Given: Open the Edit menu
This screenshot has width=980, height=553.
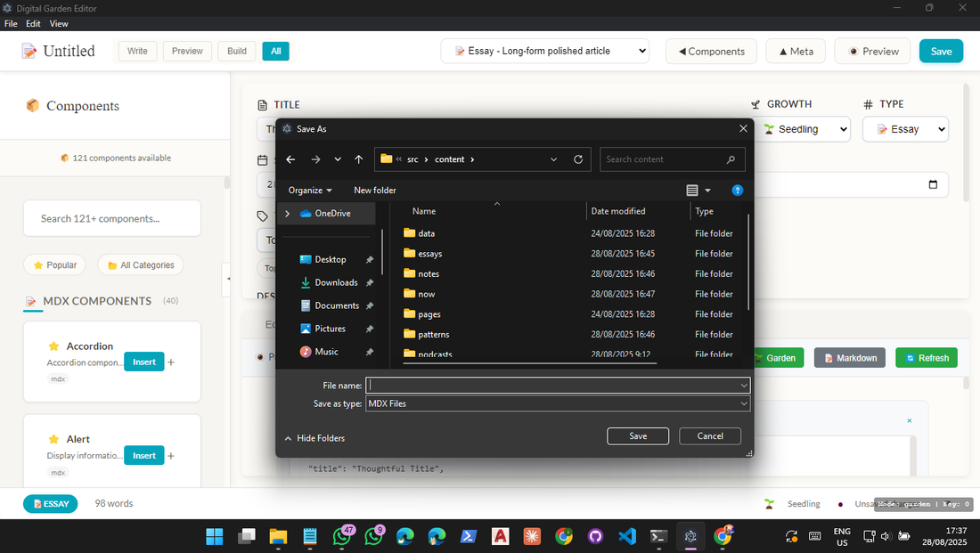Looking at the screenshot, I should (33, 23).
